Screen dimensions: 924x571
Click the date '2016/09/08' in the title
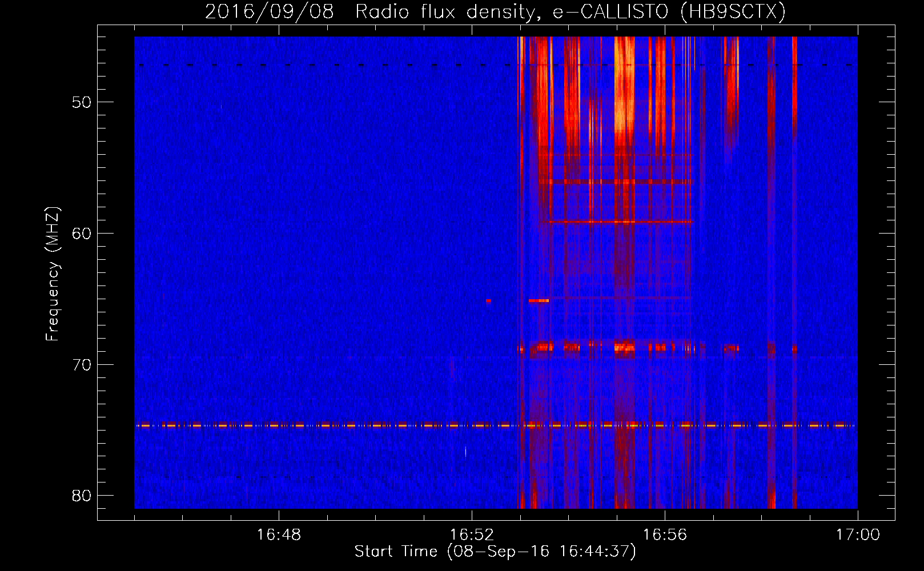coord(269,11)
